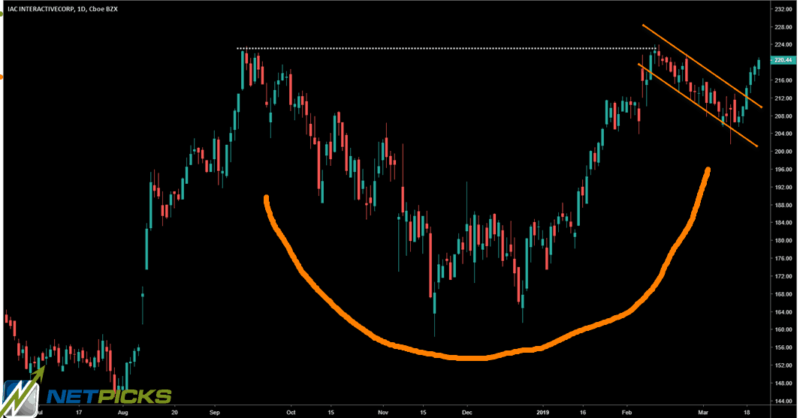Click the 15 date label after Nov

tap(423, 412)
